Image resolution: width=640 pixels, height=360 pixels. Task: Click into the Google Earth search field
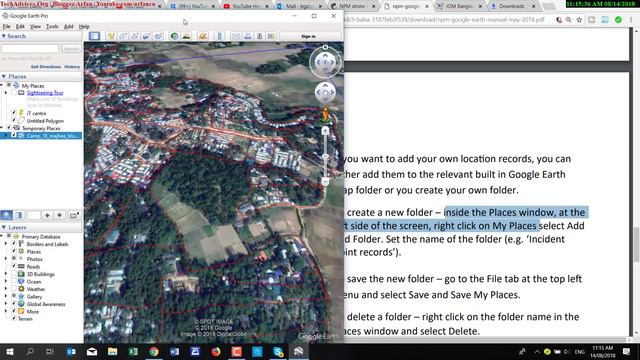[30, 49]
